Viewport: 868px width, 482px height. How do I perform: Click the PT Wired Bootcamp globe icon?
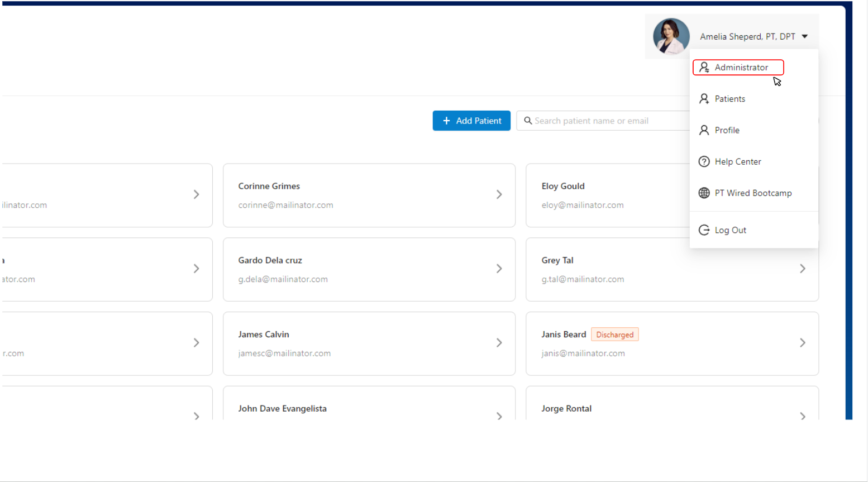(704, 193)
